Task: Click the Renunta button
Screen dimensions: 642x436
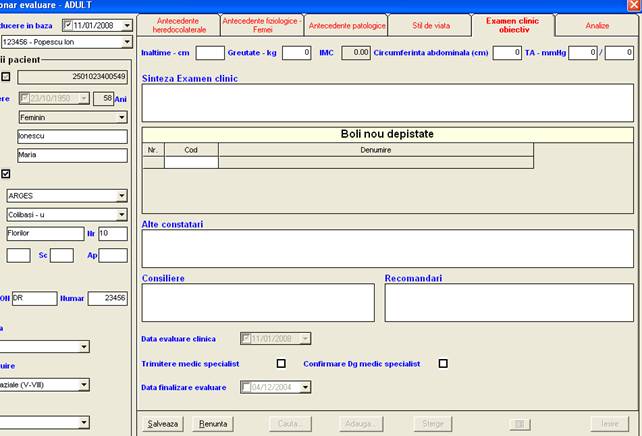Action: 212,423
